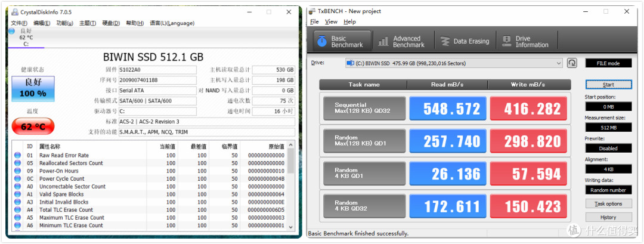Open the 帮助(H) menu in CrystalDiskInfo
The image size is (644, 244).
pos(135,23)
